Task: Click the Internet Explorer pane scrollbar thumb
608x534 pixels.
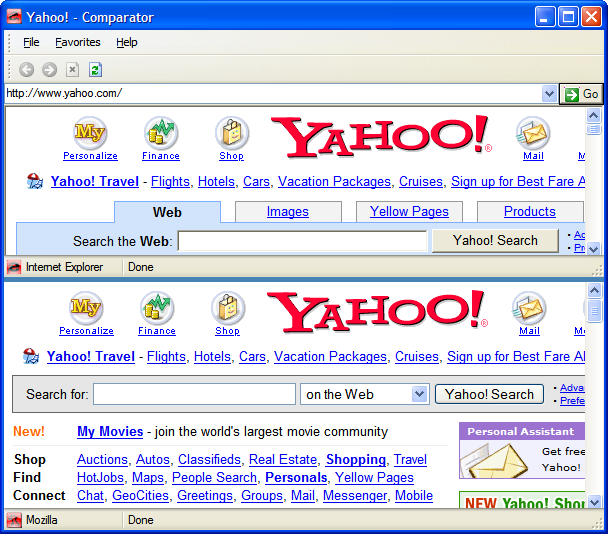Action: click(593, 129)
